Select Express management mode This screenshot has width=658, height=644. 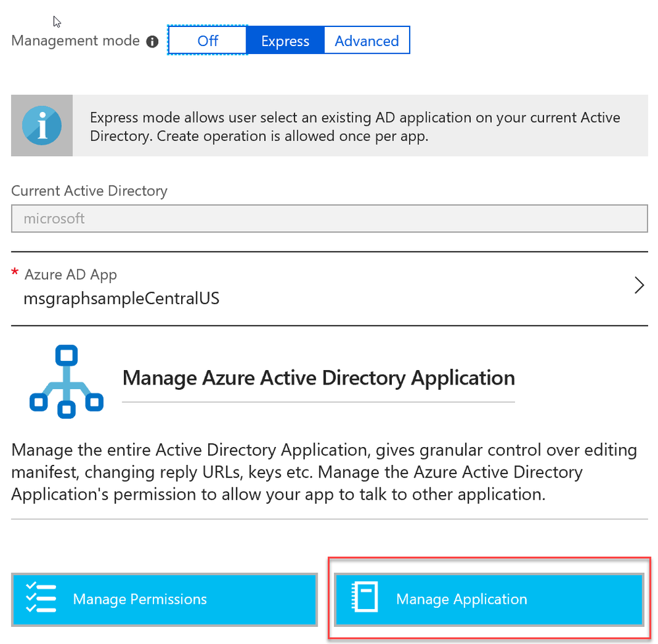point(285,40)
